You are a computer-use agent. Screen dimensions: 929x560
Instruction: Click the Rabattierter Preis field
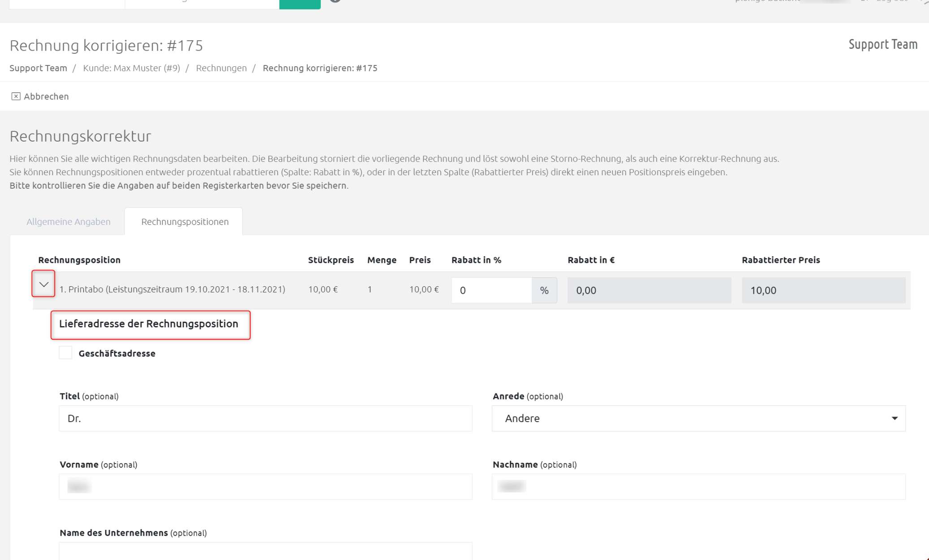(823, 290)
